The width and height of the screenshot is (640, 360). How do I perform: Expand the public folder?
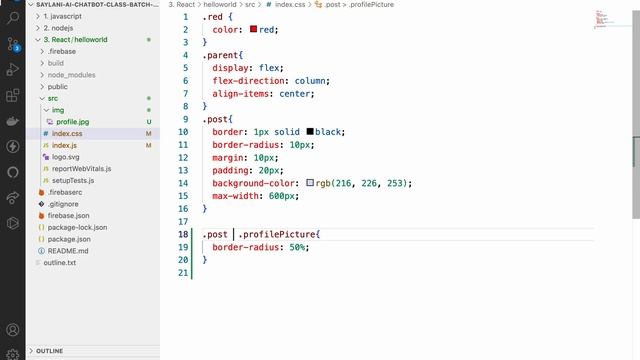coord(42,87)
